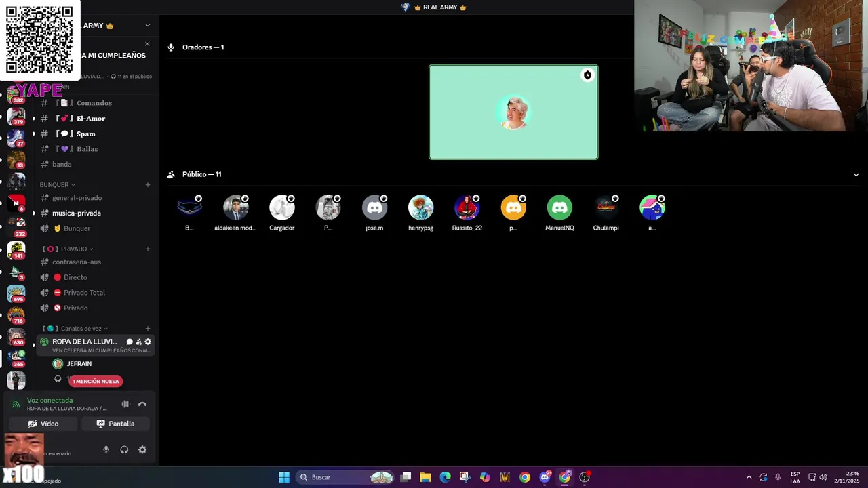Open the Ballas channel
Image resolution: width=868 pixels, height=488 pixels.
pos(96,149)
